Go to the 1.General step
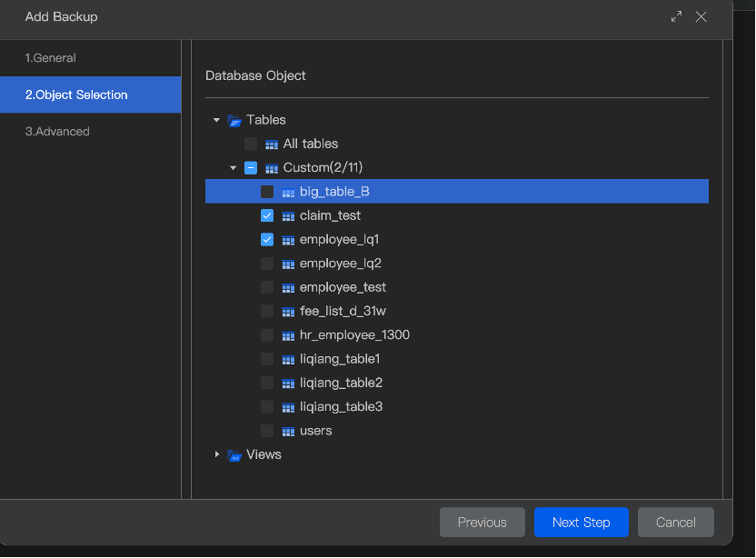The width and height of the screenshot is (756, 558). [51, 58]
